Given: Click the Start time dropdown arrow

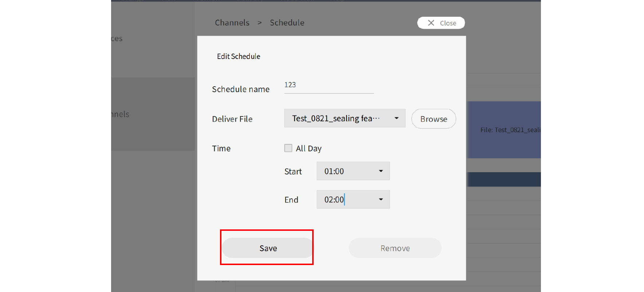Looking at the screenshot, I should coord(381,171).
